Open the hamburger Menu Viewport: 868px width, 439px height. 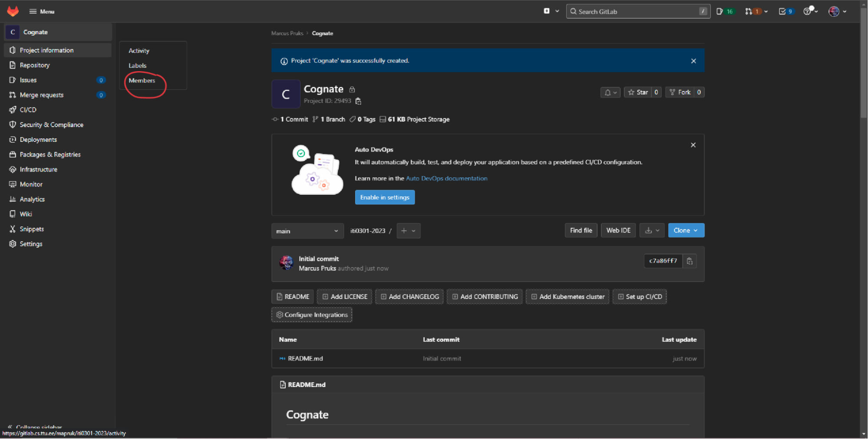click(42, 11)
